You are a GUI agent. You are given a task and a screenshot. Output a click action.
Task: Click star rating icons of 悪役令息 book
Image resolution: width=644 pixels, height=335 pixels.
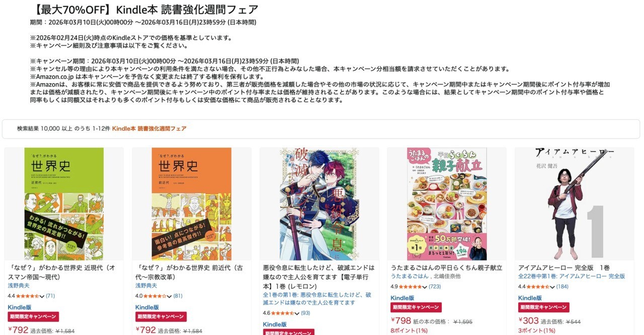click(284, 313)
